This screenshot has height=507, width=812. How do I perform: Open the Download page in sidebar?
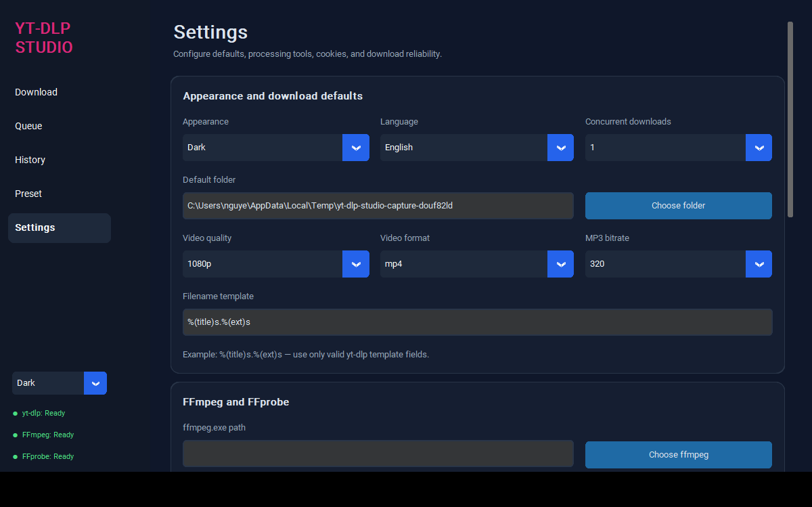pyautogui.click(x=60, y=92)
